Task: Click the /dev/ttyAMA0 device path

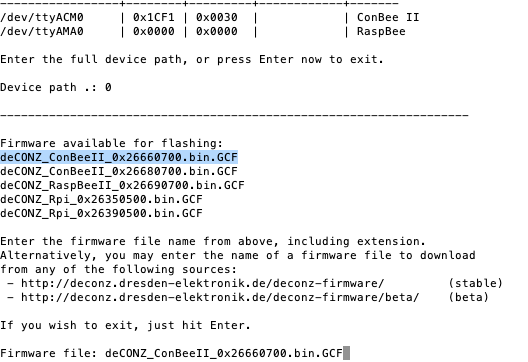Action: [42, 31]
